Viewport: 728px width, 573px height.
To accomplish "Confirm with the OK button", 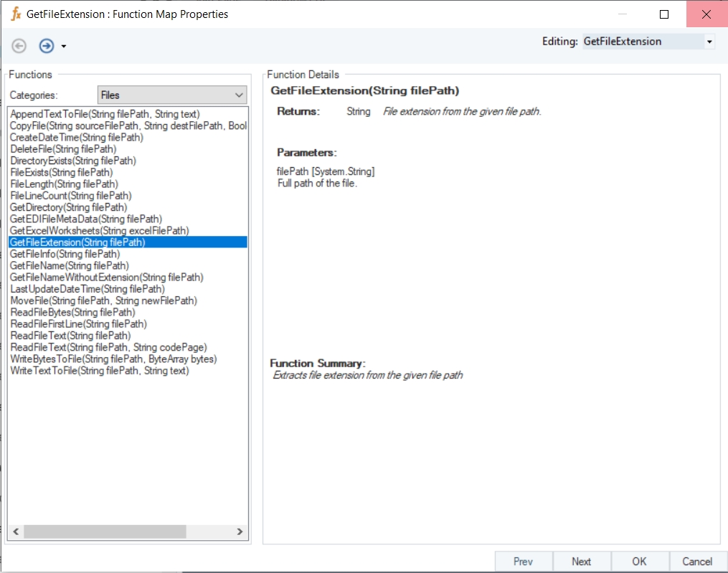I will point(639,562).
